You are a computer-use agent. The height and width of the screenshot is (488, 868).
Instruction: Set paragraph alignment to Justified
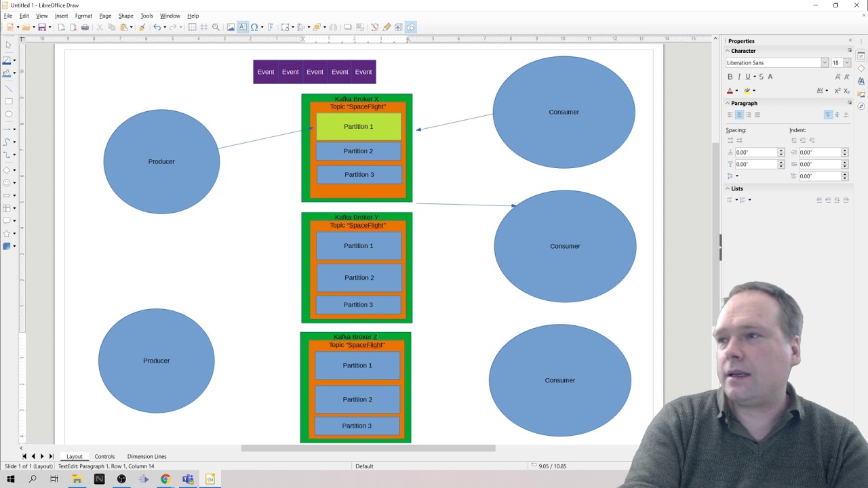point(757,115)
